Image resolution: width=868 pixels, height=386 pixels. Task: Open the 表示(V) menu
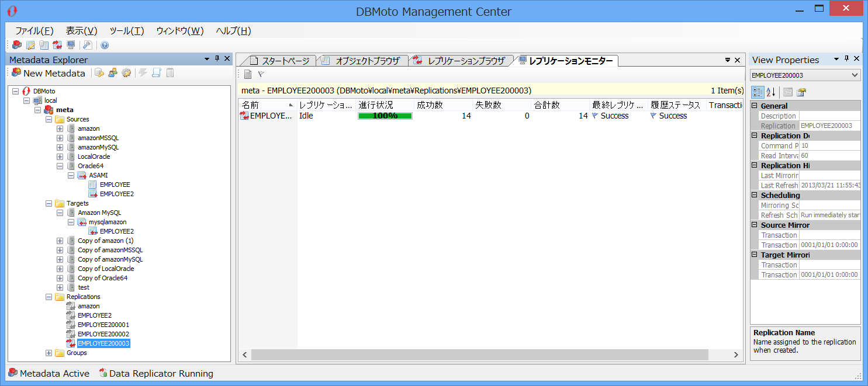tap(81, 31)
